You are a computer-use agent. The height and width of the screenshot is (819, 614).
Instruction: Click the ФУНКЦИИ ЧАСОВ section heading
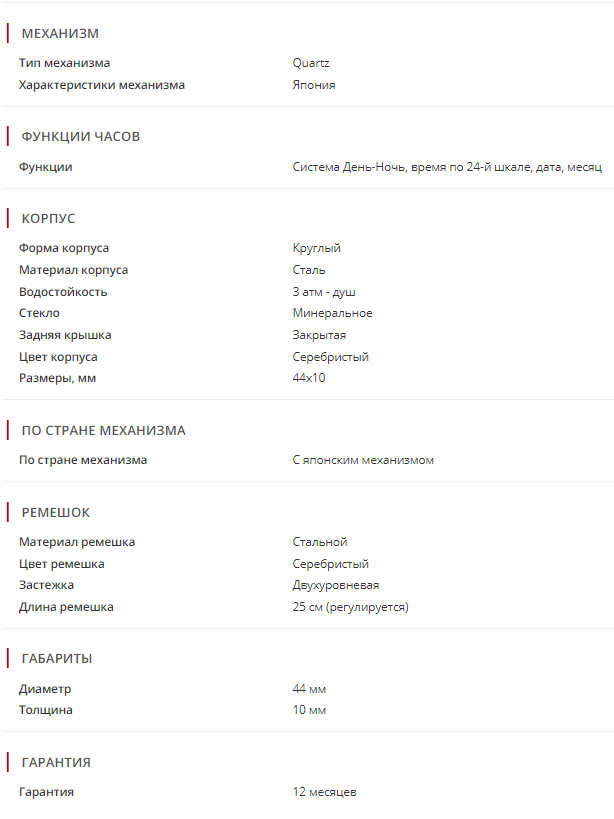pos(81,136)
